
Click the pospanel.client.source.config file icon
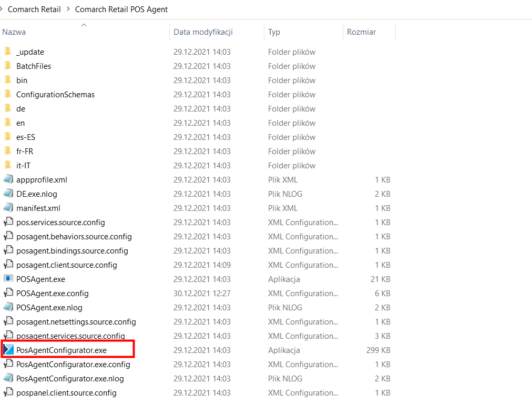click(x=8, y=392)
